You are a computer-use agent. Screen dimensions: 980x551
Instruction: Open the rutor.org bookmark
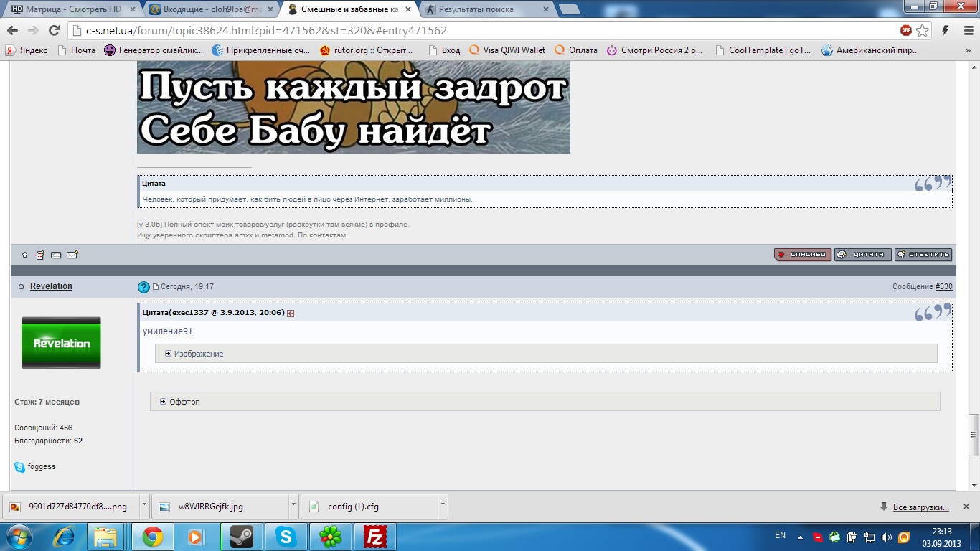[366, 50]
